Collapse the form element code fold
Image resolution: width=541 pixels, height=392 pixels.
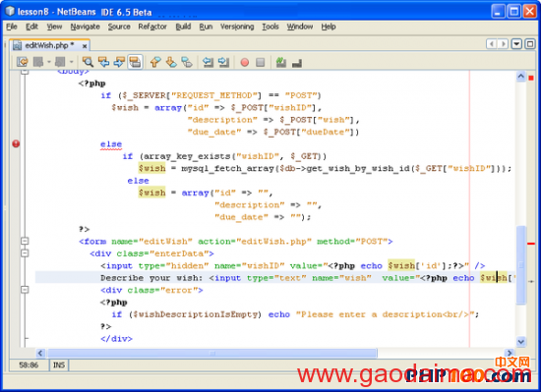point(25,241)
